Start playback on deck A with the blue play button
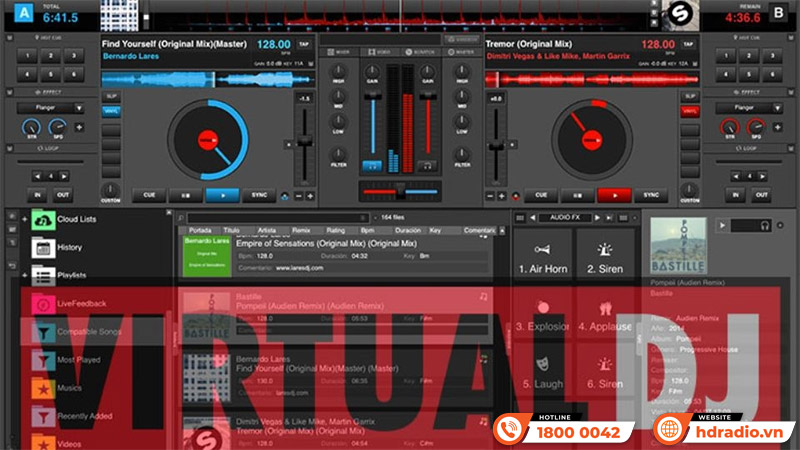Screen dimensions: 800x450 click(x=222, y=195)
